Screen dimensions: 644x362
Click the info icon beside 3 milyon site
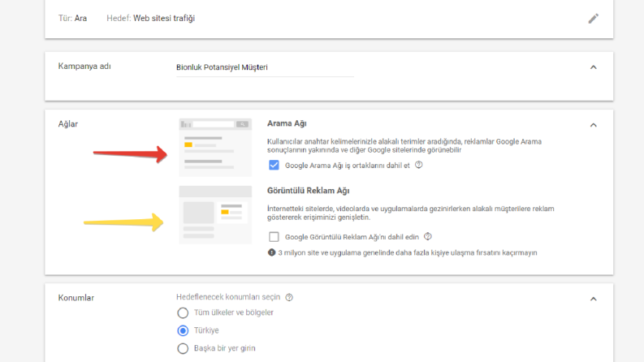271,252
